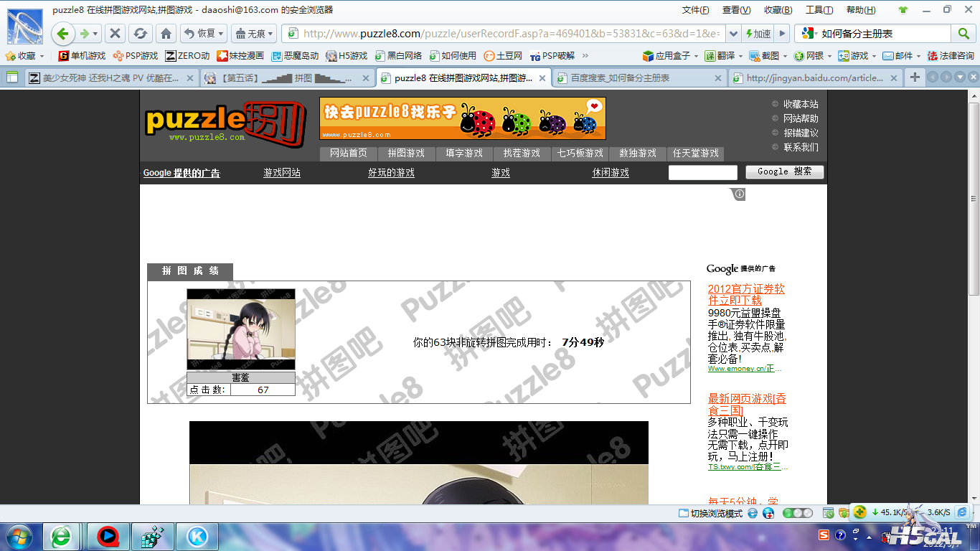Image resolution: width=980 pixels, height=551 pixels.
Task: Click the puzzle8 address bar URL
Action: coord(512,34)
